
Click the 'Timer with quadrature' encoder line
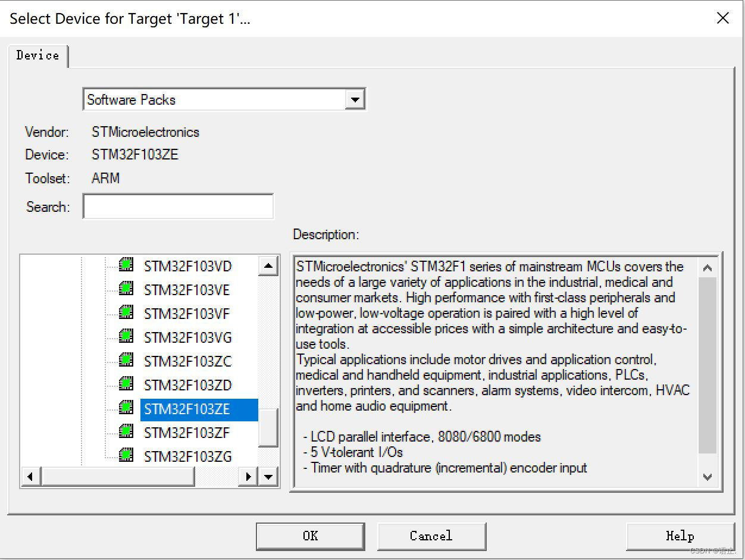(x=445, y=468)
